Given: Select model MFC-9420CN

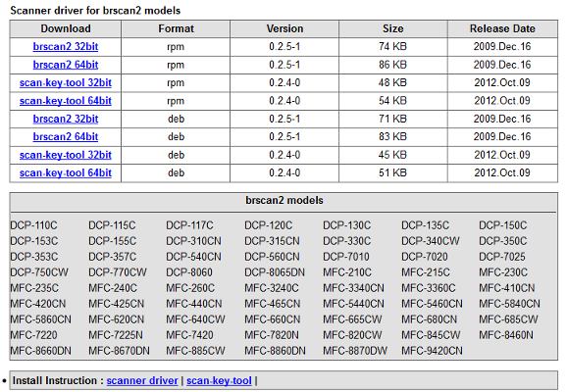Looking at the screenshot, I should point(433,351).
